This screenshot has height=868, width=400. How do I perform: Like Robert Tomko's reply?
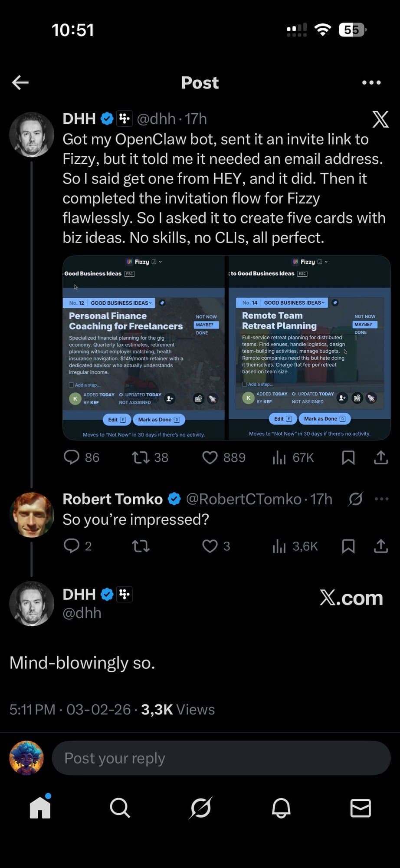tap(210, 546)
